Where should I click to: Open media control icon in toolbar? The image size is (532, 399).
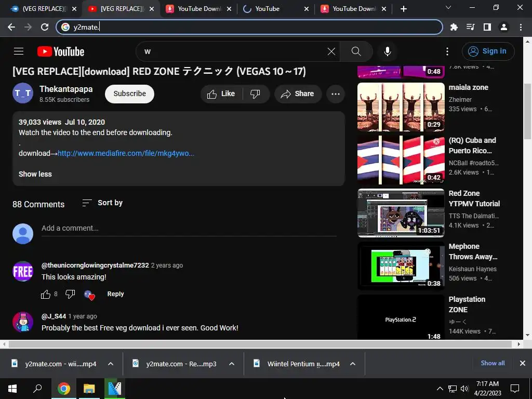click(470, 27)
